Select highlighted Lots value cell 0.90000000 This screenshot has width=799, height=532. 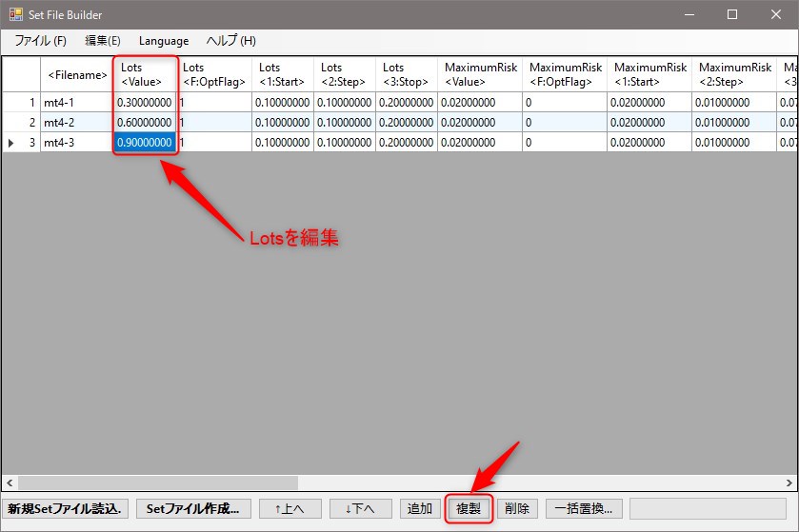coord(145,143)
